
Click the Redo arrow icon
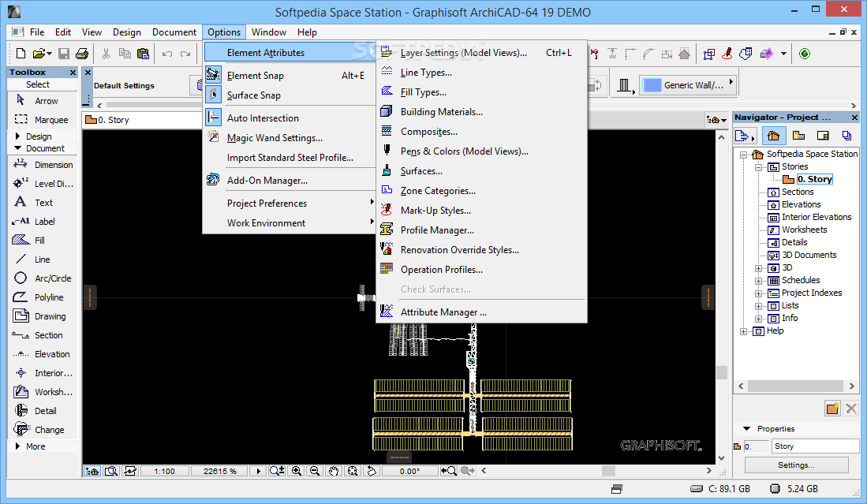click(x=185, y=54)
